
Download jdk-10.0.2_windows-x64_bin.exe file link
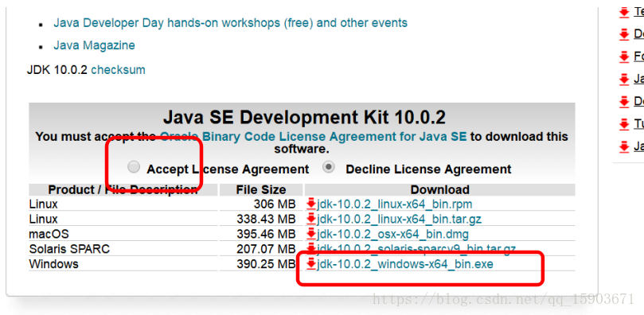[405, 265]
